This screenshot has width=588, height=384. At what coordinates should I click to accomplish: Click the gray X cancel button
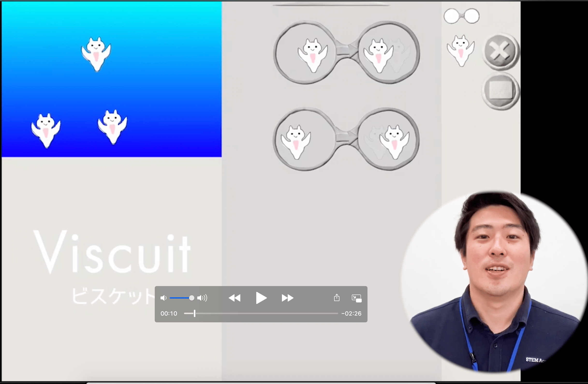(500, 52)
